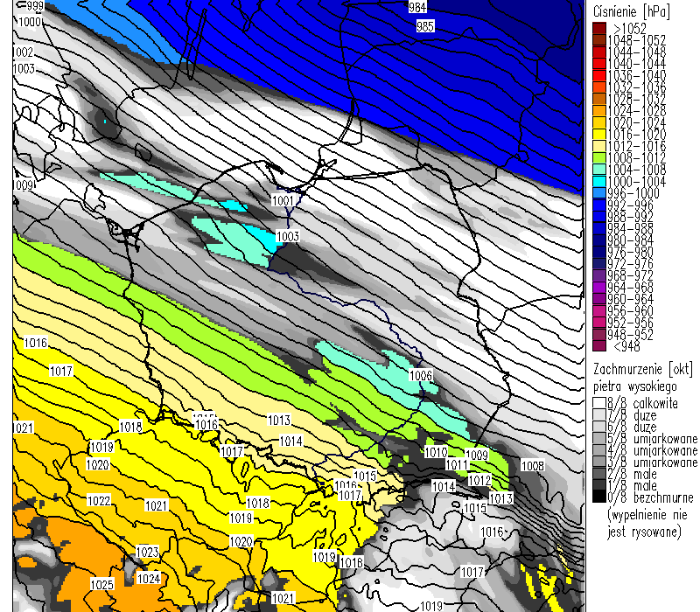Click the 1012 isobar label on the map
This screenshot has width=700, height=612.
click(x=479, y=480)
